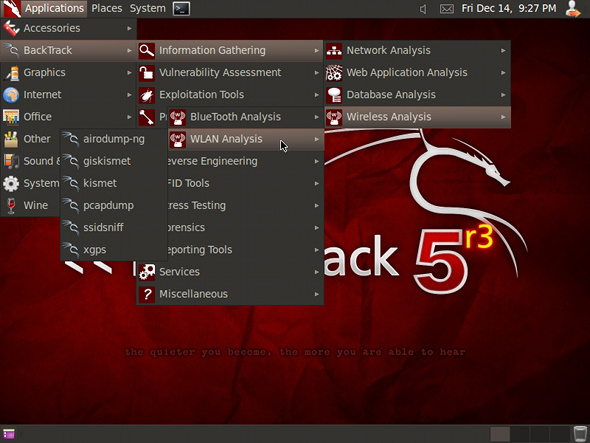Open the System menu
590x443 pixels.
(x=148, y=8)
